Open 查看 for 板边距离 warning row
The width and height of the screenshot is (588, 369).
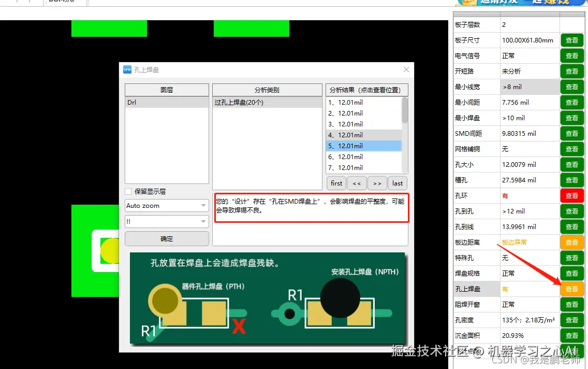click(x=571, y=242)
